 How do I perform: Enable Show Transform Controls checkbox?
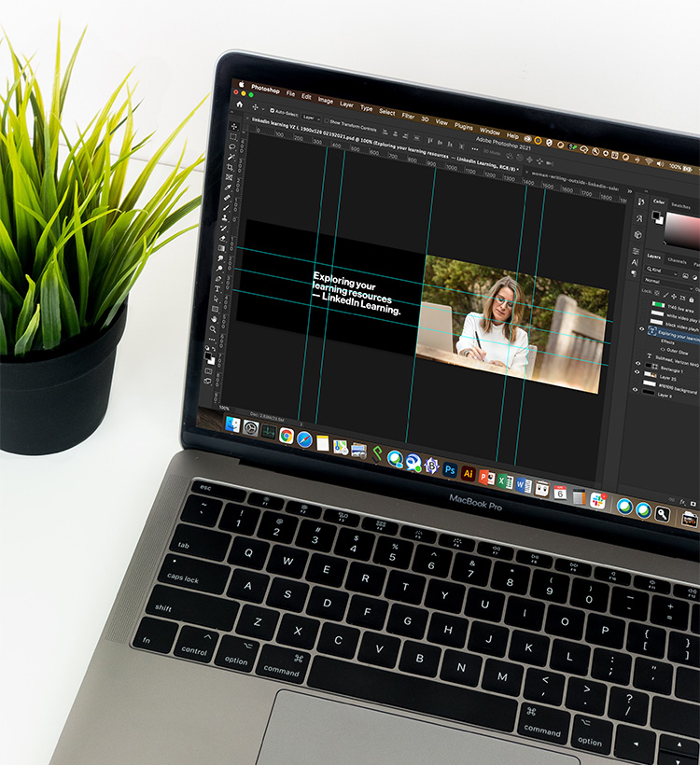point(327,120)
